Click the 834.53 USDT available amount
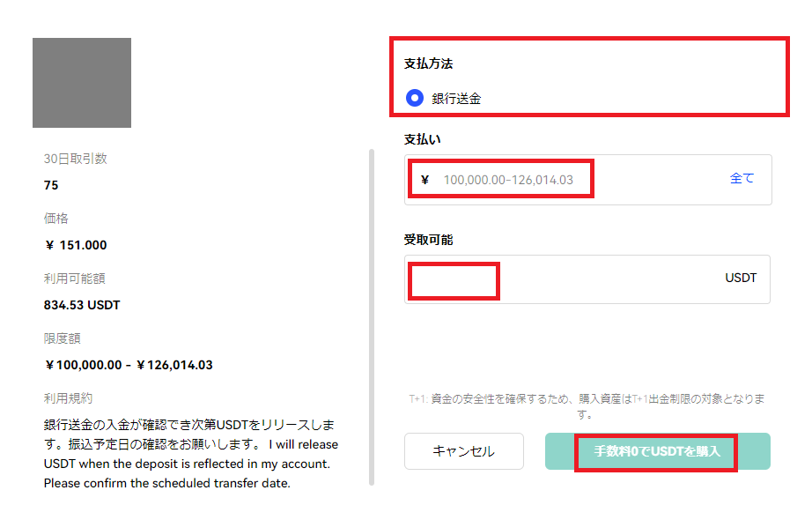812x520 pixels. [x=82, y=305]
